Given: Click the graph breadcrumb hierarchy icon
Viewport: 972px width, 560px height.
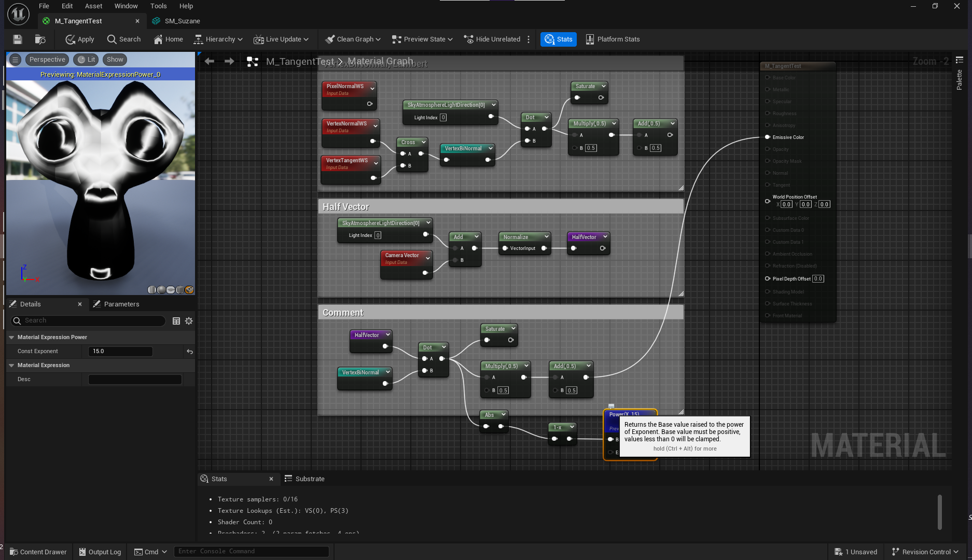Looking at the screenshot, I should click(253, 62).
